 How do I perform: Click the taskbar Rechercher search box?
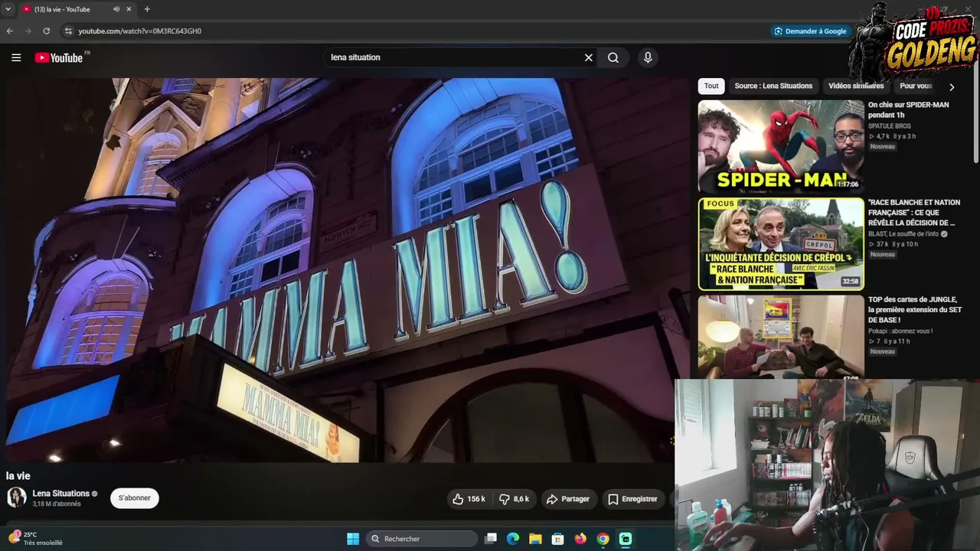tap(422, 539)
